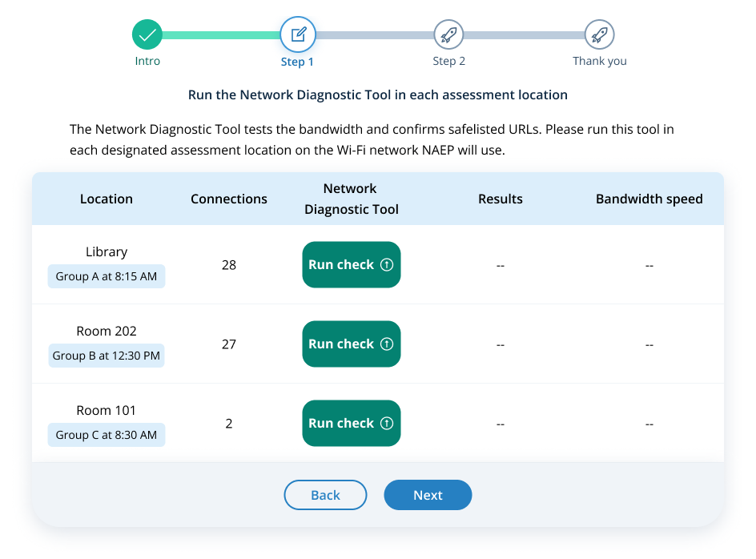Click the Intro step label
The height and width of the screenshot is (559, 756).
tap(147, 61)
